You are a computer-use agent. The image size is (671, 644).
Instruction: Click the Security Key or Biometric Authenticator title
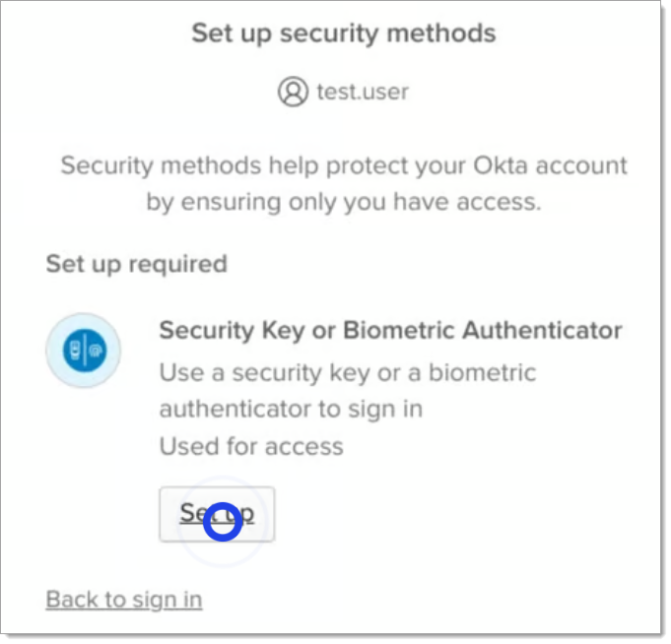click(390, 330)
